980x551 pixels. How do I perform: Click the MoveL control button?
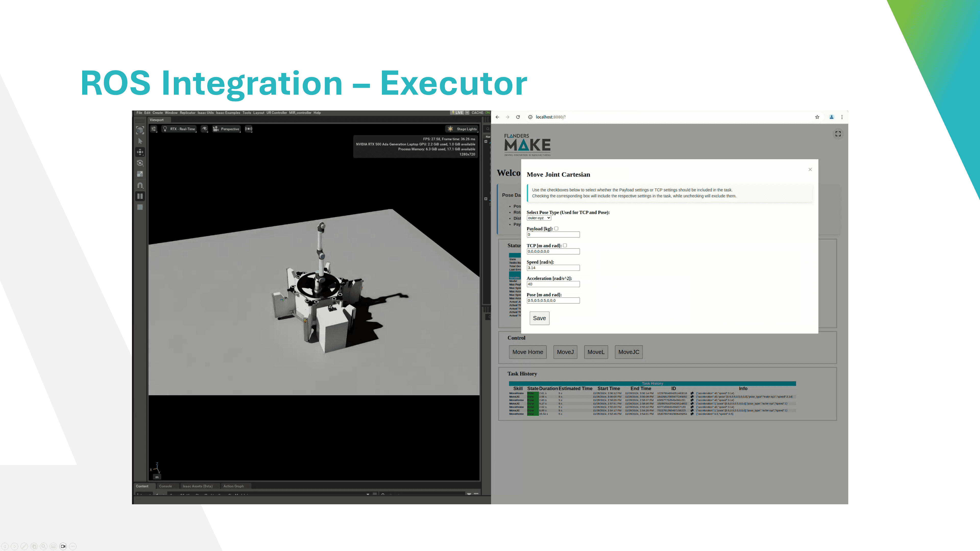point(596,352)
